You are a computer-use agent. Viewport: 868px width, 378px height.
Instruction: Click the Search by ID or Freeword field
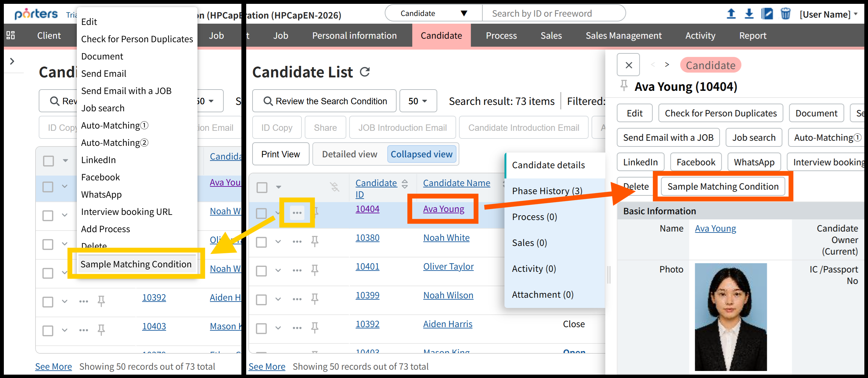[x=553, y=13]
